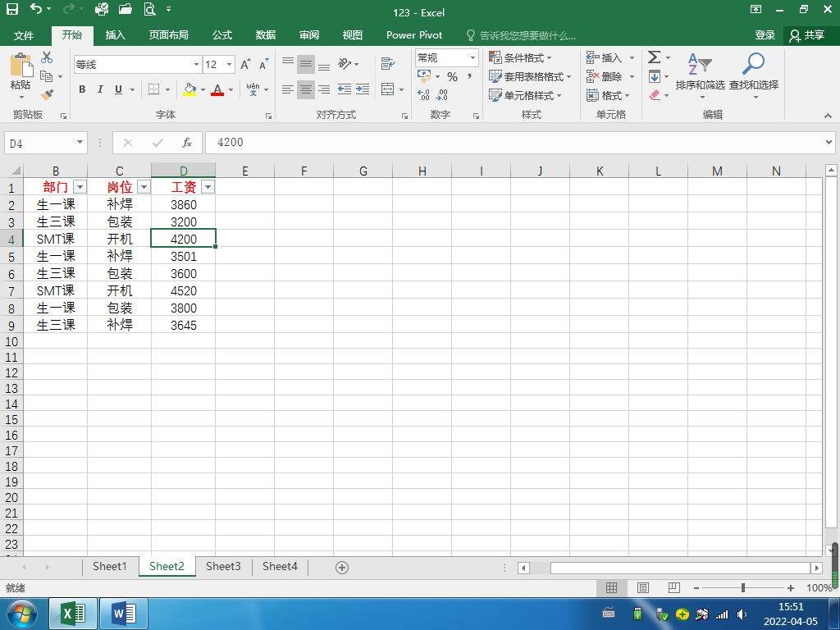The image size is (840, 630).
Task: Expand the formula bar
Action: (829, 143)
